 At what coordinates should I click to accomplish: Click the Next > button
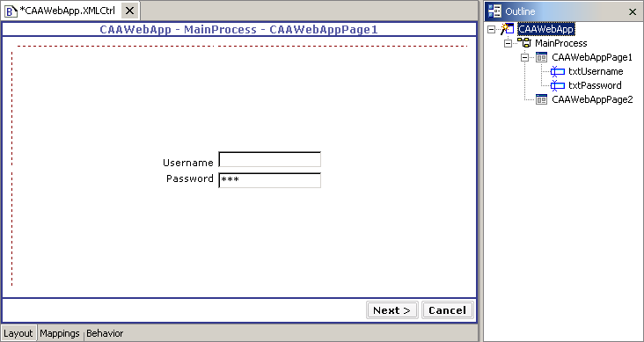tap(392, 310)
